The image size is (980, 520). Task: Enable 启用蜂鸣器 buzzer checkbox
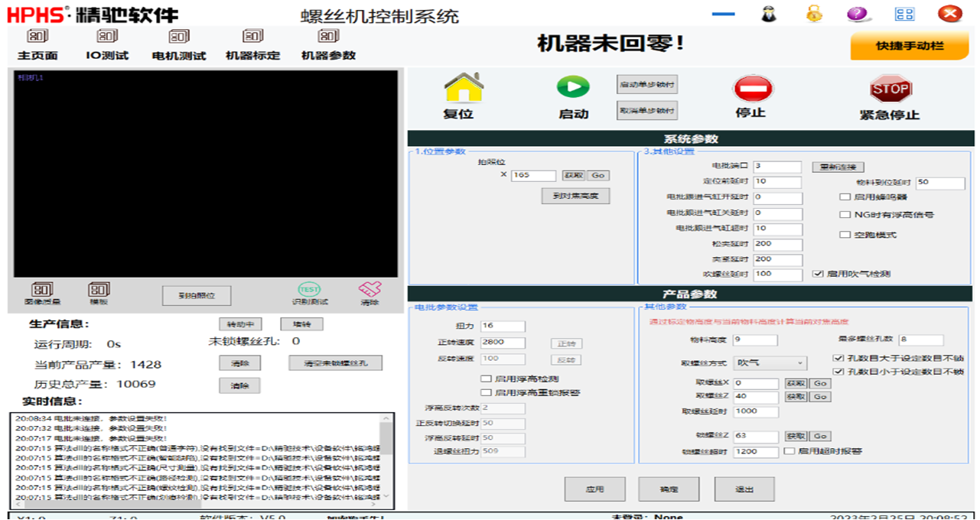point(845,197)
